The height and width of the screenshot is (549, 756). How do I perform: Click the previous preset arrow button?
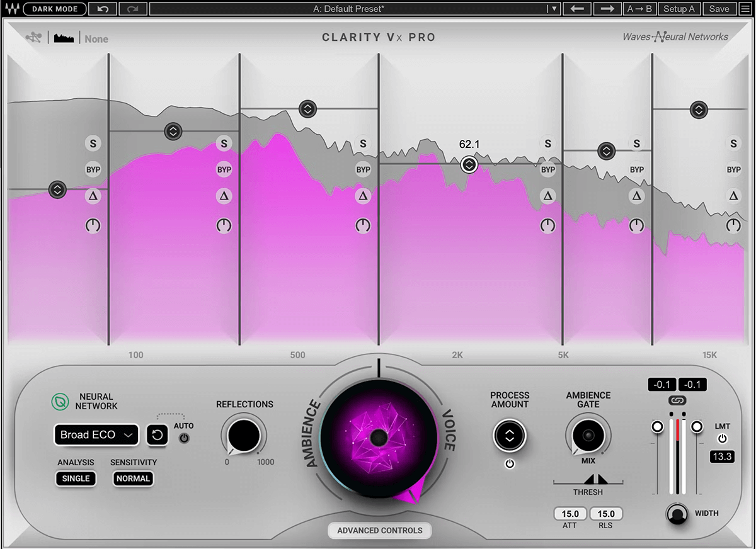click(577, 9)
